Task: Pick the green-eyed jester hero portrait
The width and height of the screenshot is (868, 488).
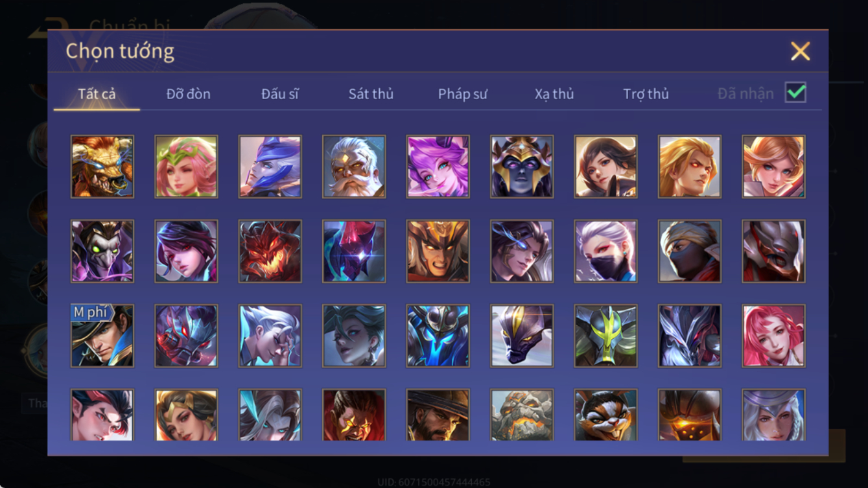Action: tap(102, 251)
